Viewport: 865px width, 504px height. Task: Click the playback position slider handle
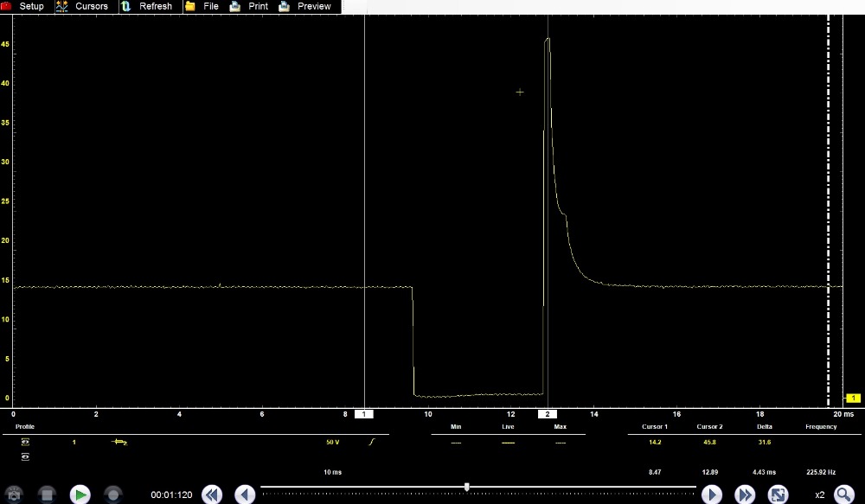467,487
